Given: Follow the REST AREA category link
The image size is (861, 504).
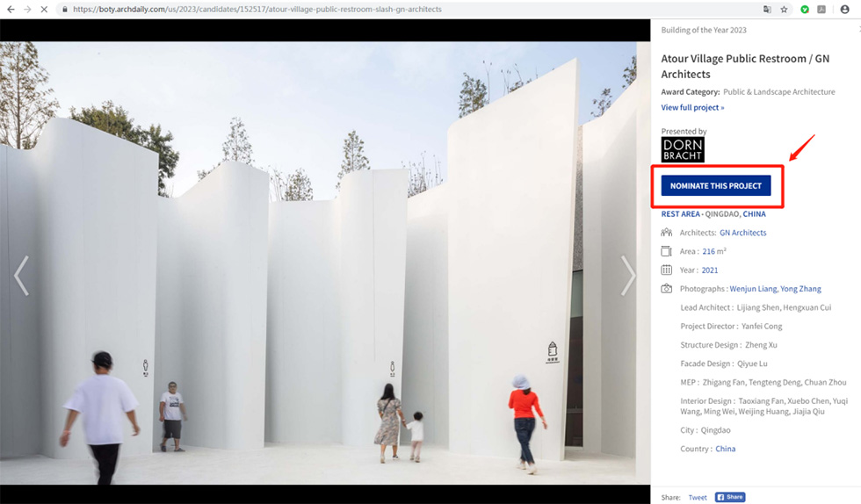Looking at the screenshot, I should pyautogui.click(x=681, y=213).
